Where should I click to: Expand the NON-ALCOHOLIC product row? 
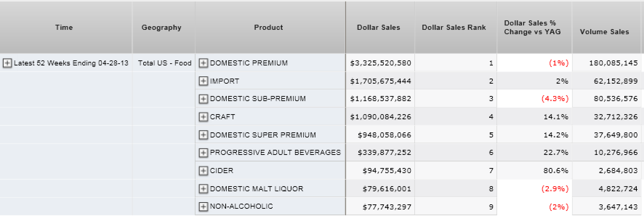tap(203, 207)
